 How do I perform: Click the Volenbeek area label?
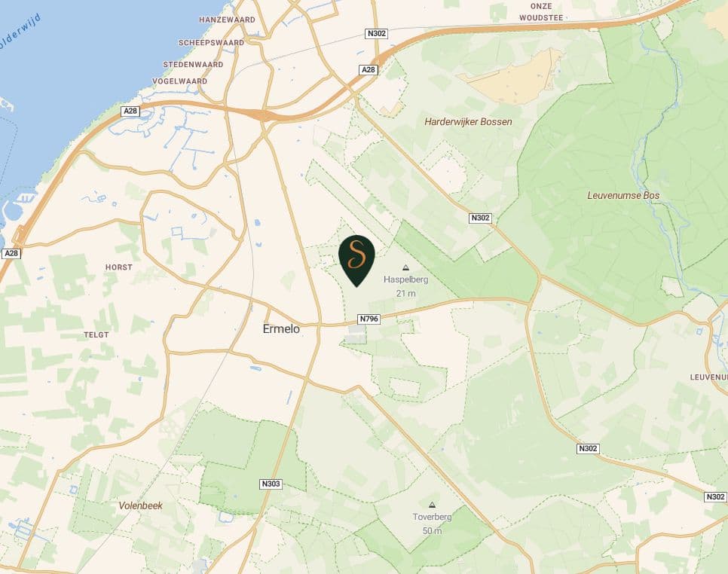141,505
